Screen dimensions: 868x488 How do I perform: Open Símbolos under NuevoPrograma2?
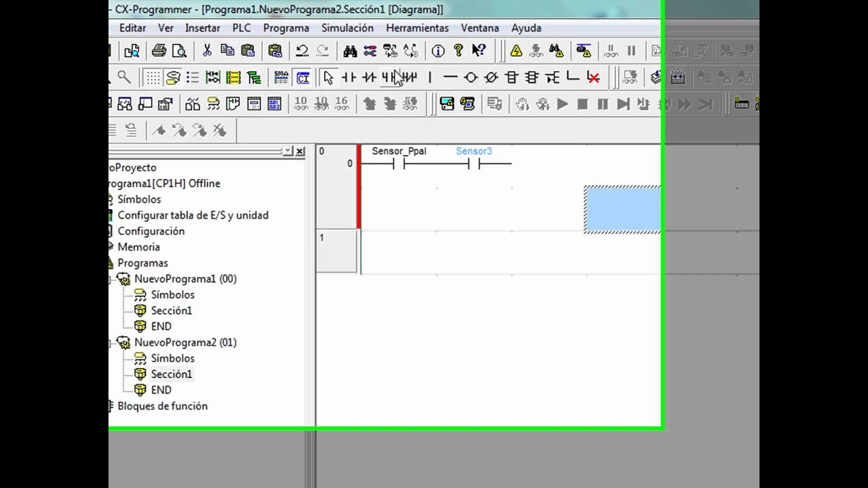click(172, 358)
